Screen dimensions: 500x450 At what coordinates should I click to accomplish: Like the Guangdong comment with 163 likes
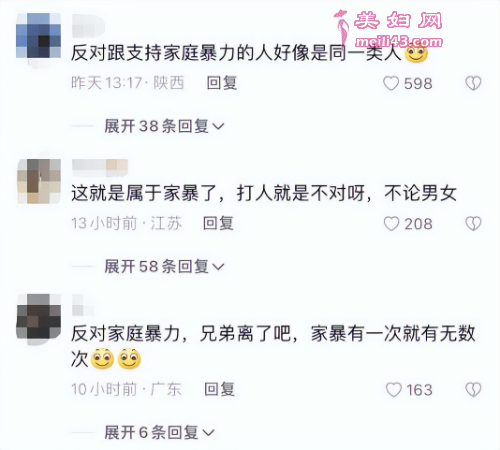(394, 390)
